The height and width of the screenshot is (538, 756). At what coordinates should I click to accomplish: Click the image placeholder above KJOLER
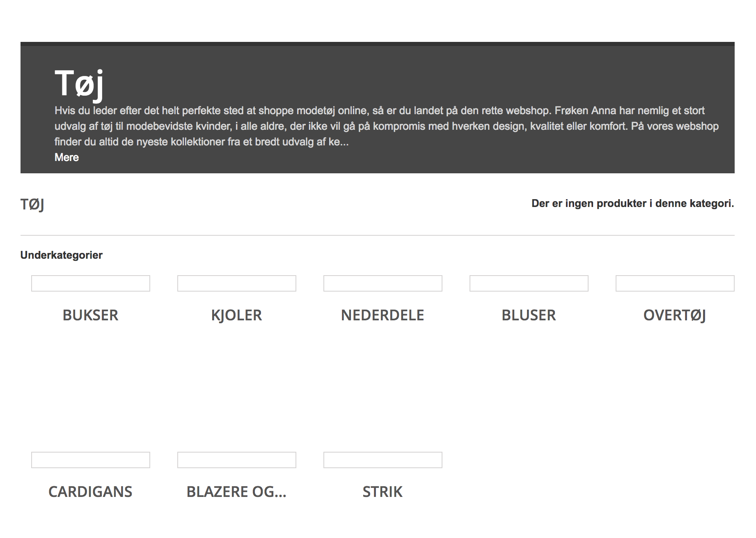(x=237, y=283)
